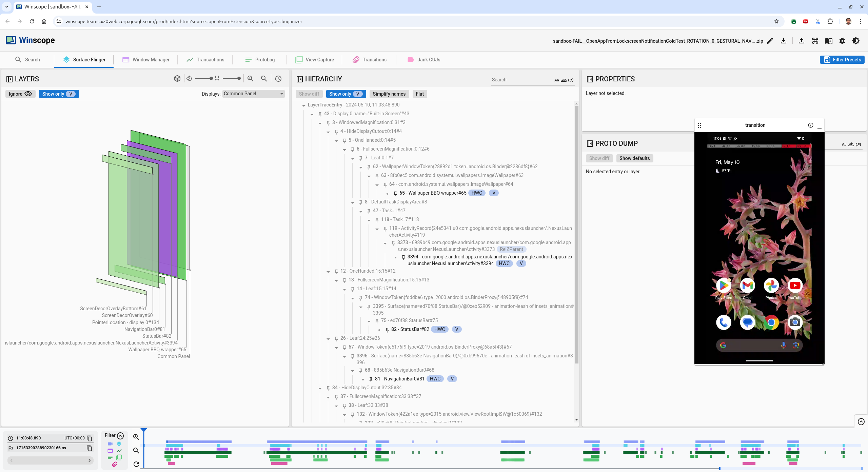Screen dimensions: 868x472
Task: Download the loaded traces
Action: (784, 41)
